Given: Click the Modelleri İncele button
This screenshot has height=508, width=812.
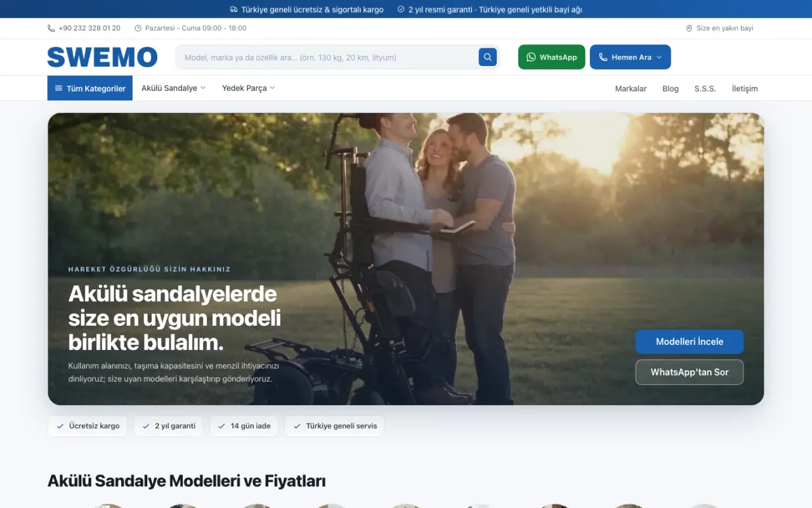Looking at the screenshot, I should coord(690,342).
